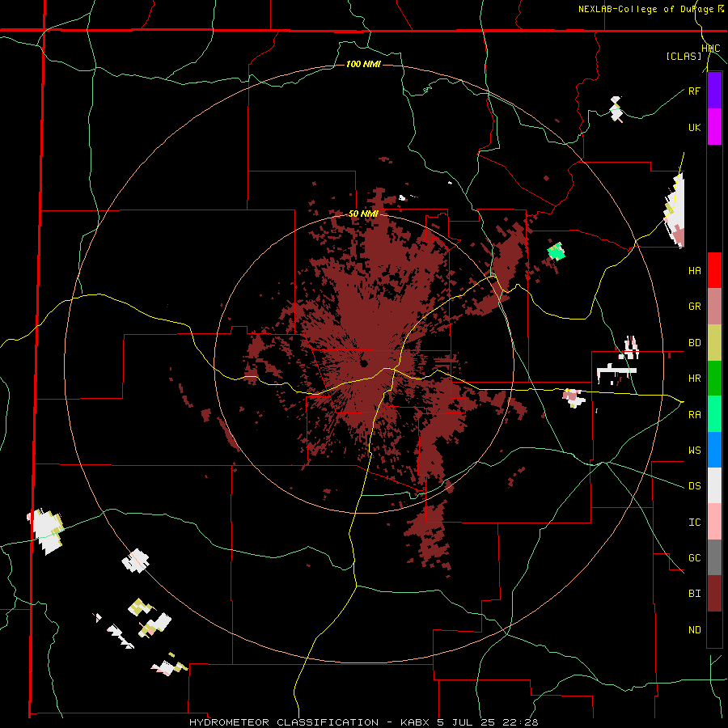
Task: Click the 'BD' legend label
Action: coord(694,343)
